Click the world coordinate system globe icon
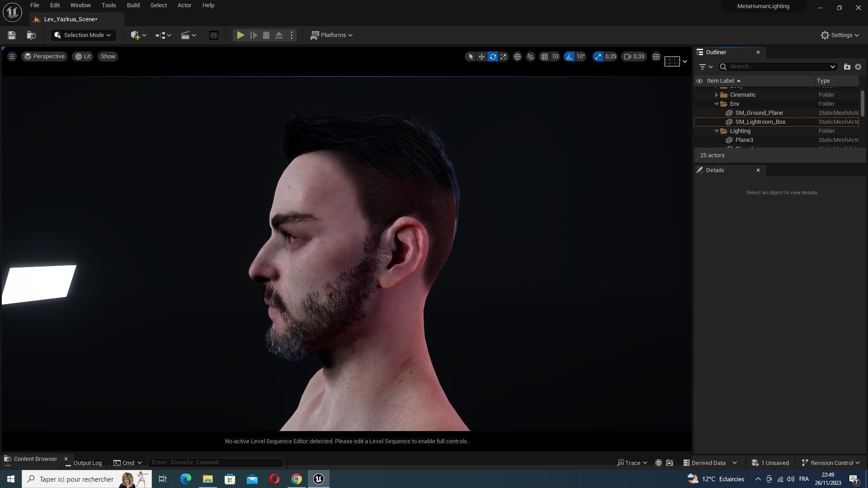The image size is (868, 488). coord(517,56)
